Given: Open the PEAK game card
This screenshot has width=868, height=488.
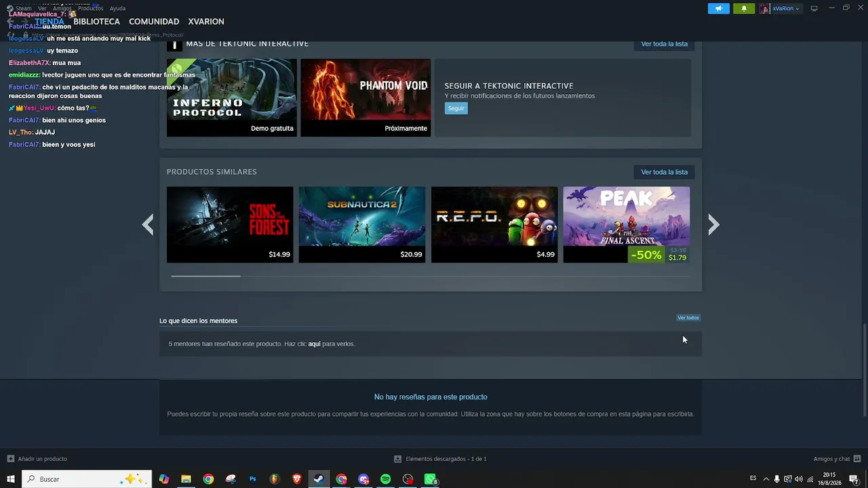Looking at the screenshot, I should 627,224.
